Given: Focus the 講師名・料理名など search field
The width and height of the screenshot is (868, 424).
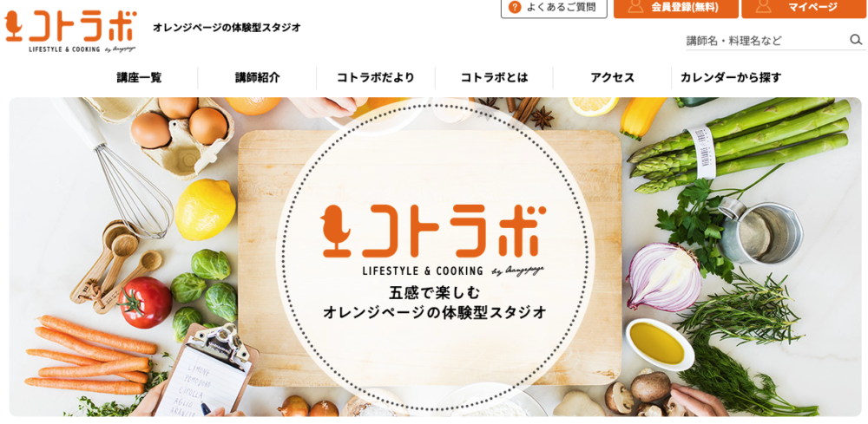Looking at the screenshot, I should coord(766,41).
